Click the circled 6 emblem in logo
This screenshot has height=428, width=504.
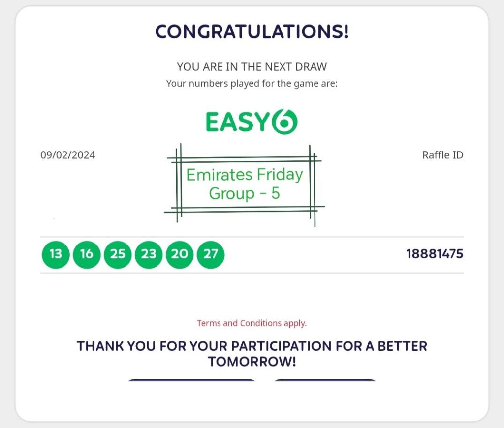pos(284,122)
